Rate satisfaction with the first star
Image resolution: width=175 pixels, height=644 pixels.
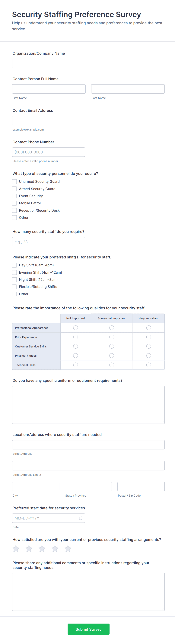pos(16,549)
